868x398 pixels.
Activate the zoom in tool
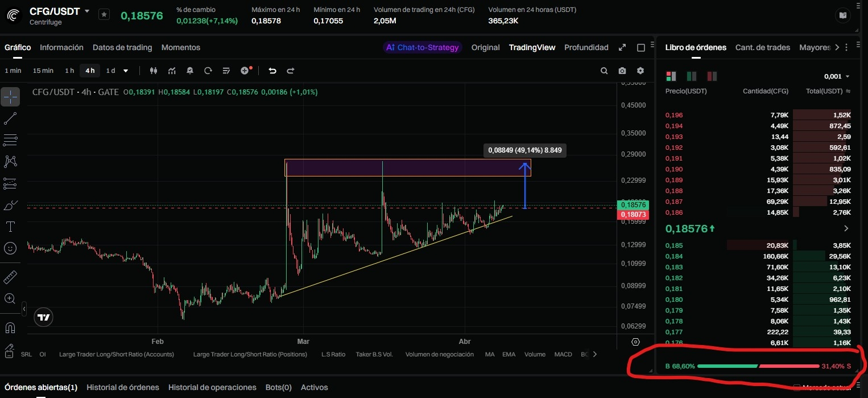click(x=10, y=298)
